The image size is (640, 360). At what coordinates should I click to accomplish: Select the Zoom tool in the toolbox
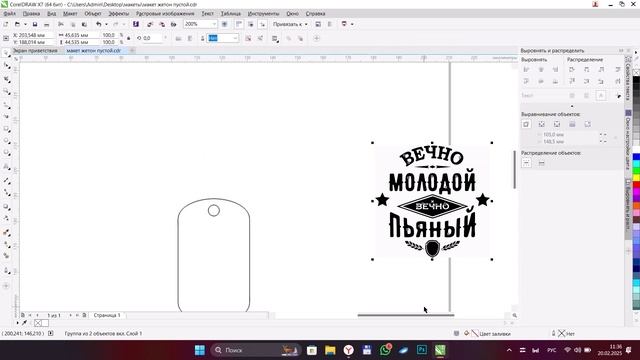tap(6, 91)
